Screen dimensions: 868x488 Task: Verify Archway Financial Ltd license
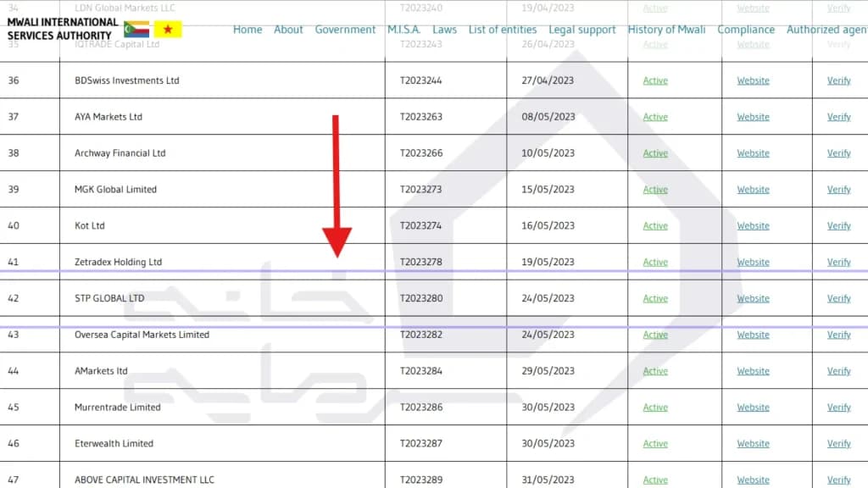pos(838,153)
